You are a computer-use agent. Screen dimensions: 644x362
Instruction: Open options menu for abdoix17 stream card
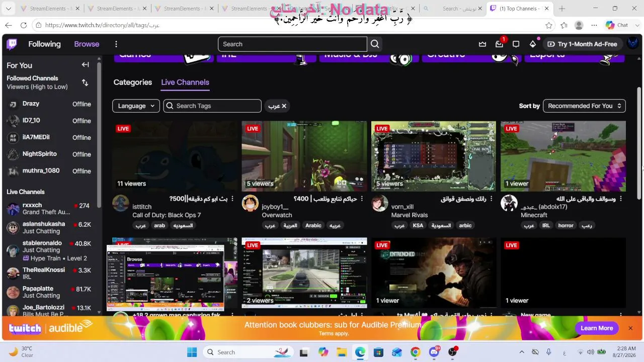tap(621, 199)
